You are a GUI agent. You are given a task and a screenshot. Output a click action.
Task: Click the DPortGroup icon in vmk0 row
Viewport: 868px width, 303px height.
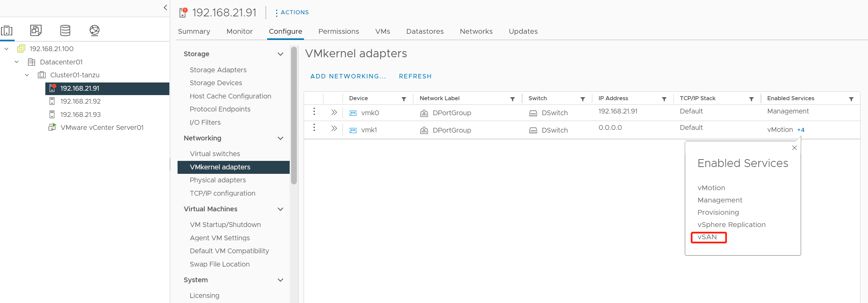coord(424,113)
